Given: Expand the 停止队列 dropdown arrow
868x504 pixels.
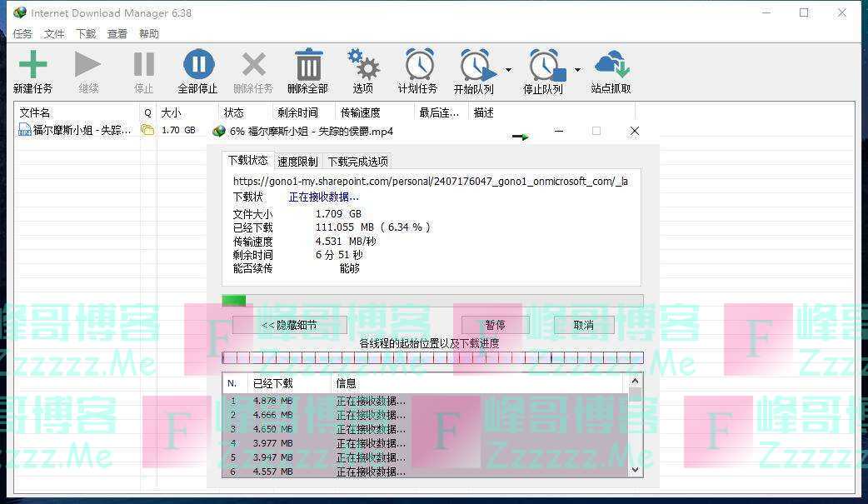Looking at the screenshot, I should click(x=577, y=70).
